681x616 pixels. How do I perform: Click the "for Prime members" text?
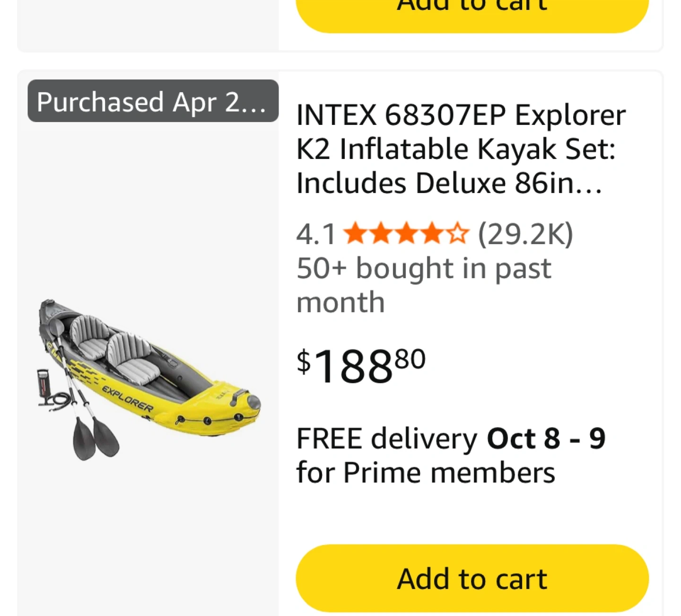pos(425,472)
